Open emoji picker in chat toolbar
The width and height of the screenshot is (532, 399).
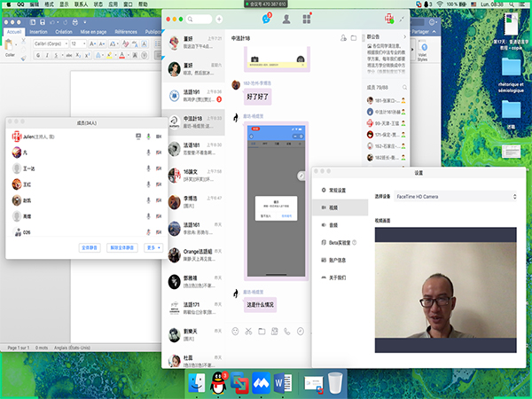[x=235, y=331]
